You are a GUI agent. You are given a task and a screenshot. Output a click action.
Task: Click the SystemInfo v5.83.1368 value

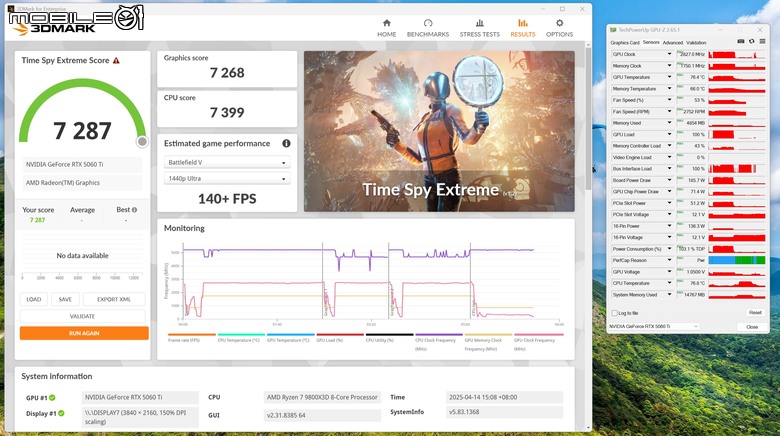504,412
